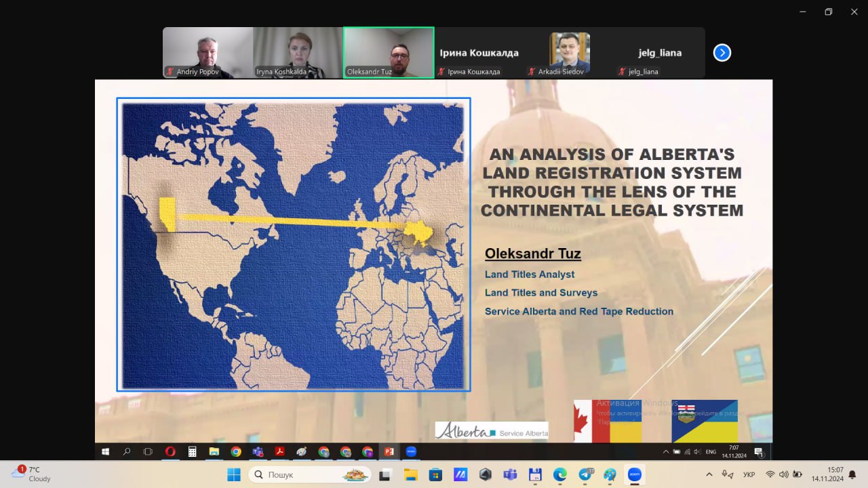Viewport: 868px width, 488px height.
Task: Open the Windows 11 Start menu
Action: click(234, 474)
